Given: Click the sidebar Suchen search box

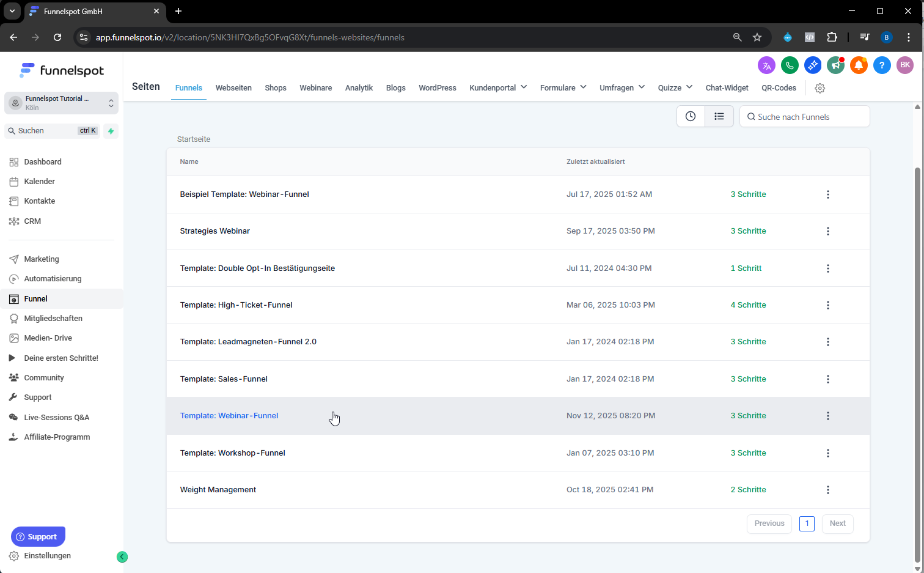Looking at the screenshot, I should point(52,131).
